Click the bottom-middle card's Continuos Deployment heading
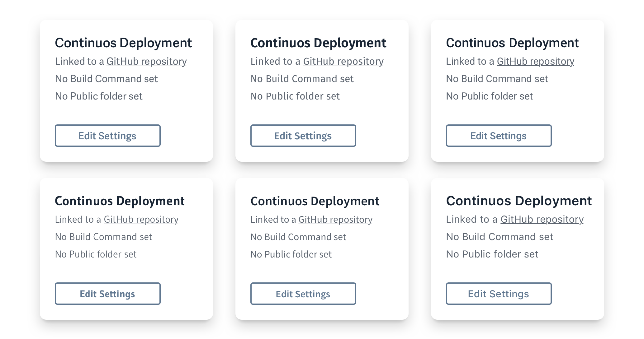644x339 pixels. (x=315, y=201)
